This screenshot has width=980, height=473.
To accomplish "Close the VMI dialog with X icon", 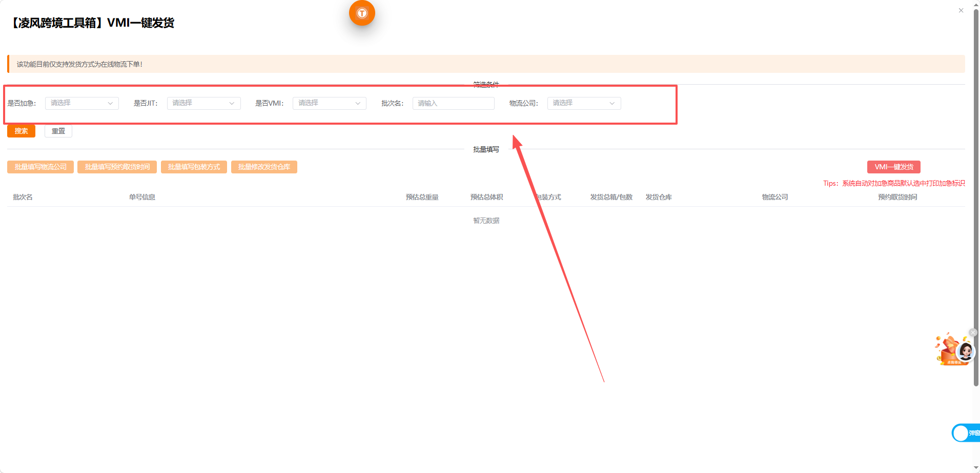I will (x=961, y=10).
